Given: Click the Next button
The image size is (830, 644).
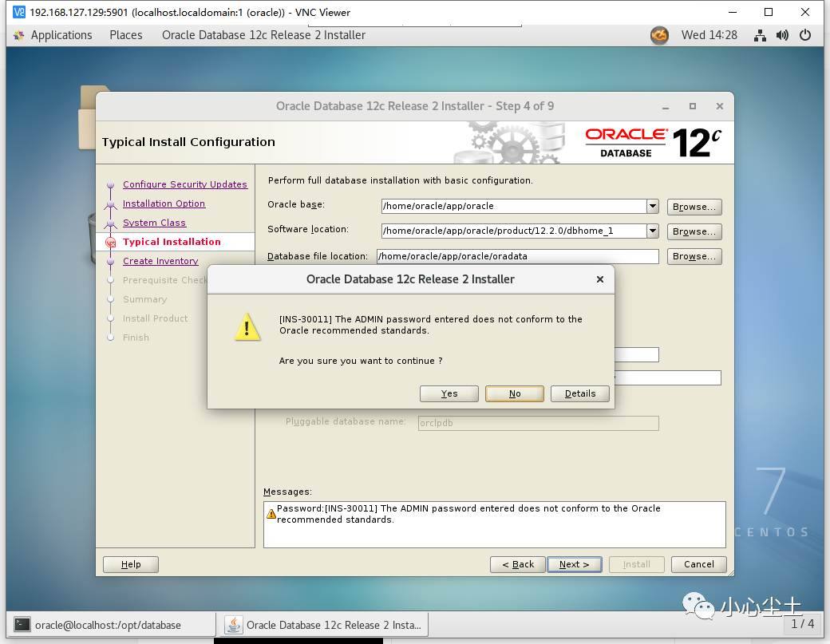Looking at the screenshot, I should (575, 565).
